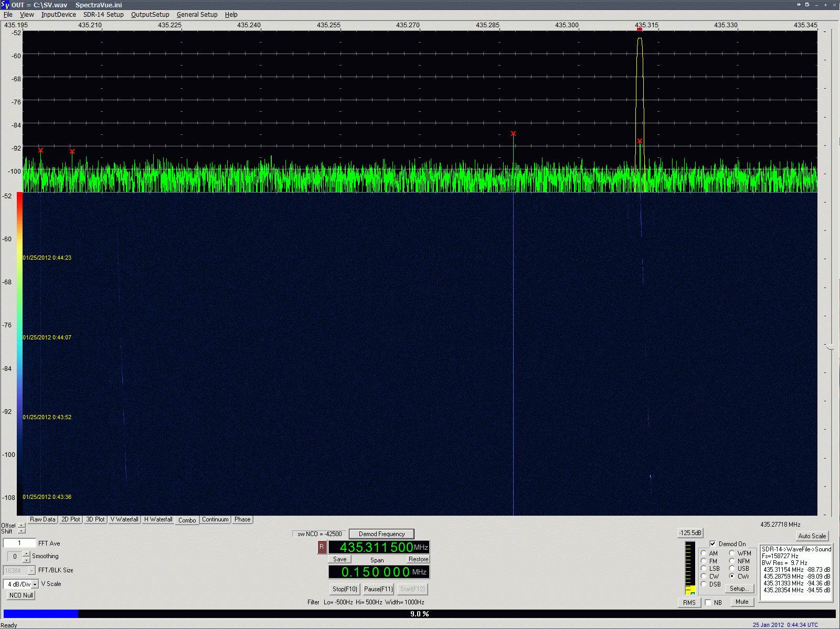
Task: Increase Smoothing value with up arrow
Action: pyautogui.click(x=27, y=554)
